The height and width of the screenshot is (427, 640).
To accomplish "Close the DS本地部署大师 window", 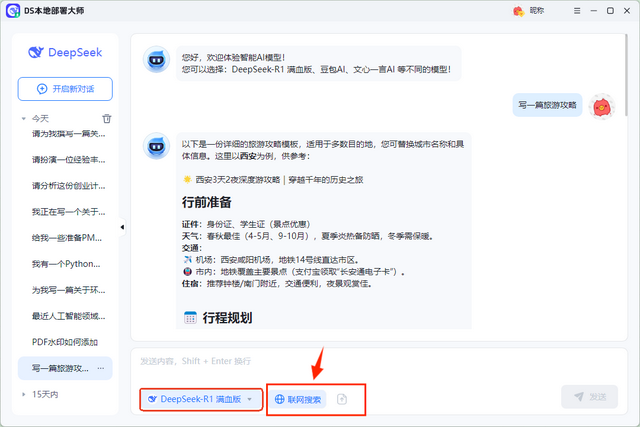I will click(x=627, y=11).
